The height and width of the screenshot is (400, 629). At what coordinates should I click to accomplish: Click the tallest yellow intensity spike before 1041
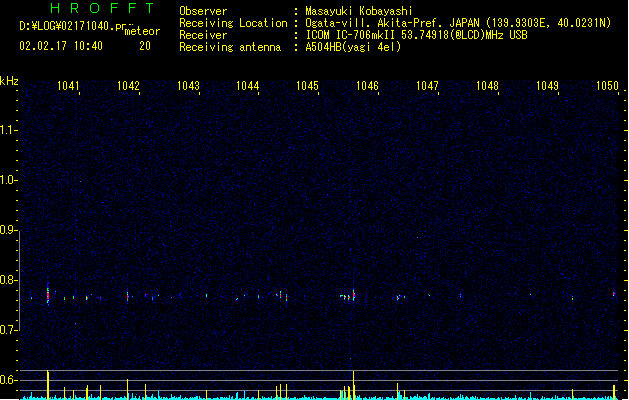click(x=48, y=385)
